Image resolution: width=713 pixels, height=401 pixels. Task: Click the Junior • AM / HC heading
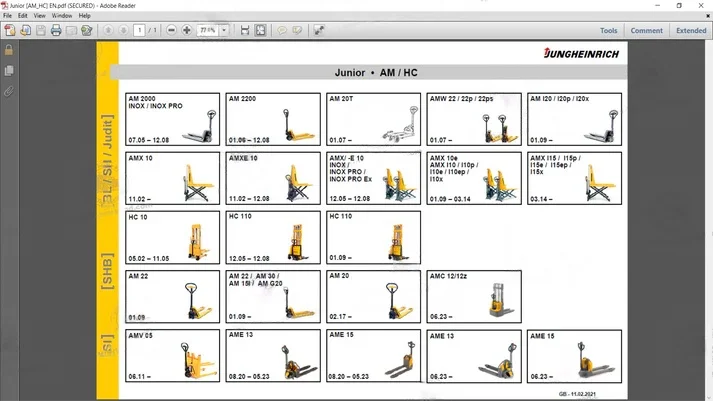(376, 73)
